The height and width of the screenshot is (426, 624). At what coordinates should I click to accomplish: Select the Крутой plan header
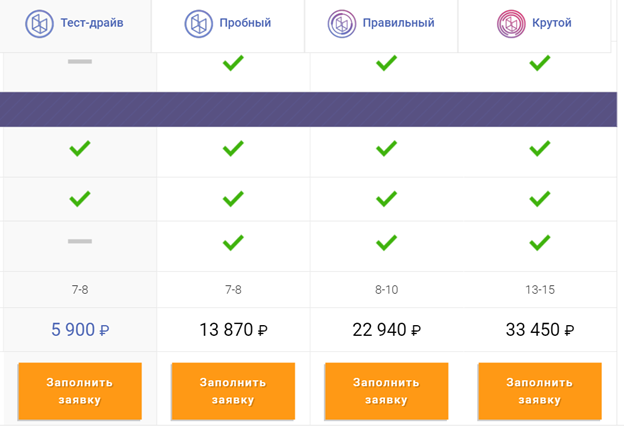[534, 25]
